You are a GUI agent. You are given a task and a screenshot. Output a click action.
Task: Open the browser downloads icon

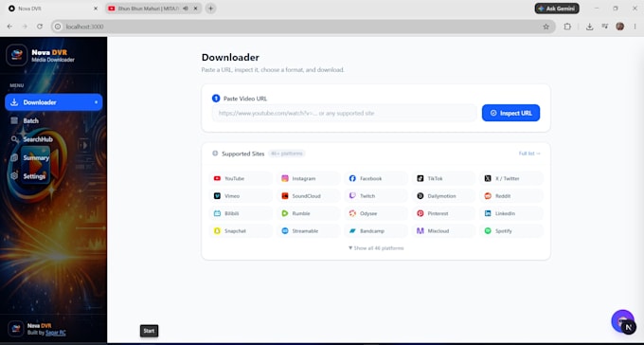(x=589, y=27)
